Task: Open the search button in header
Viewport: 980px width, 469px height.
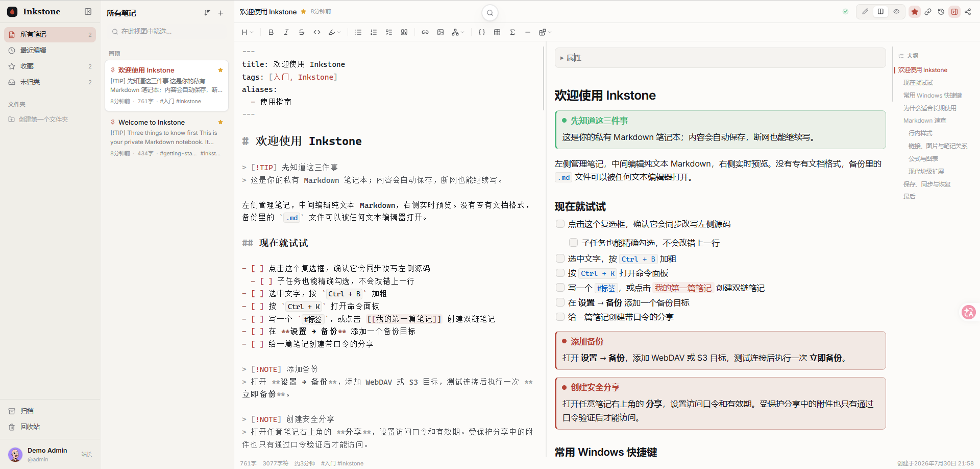Action: (490, 13)
